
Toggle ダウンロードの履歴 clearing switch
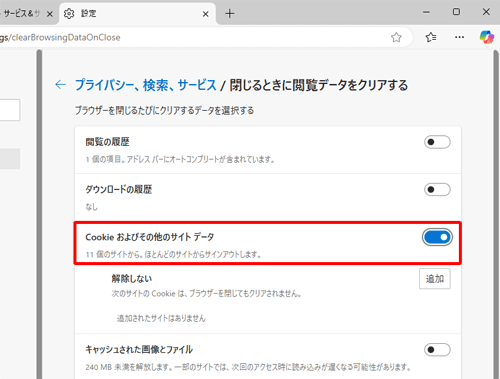437,190
